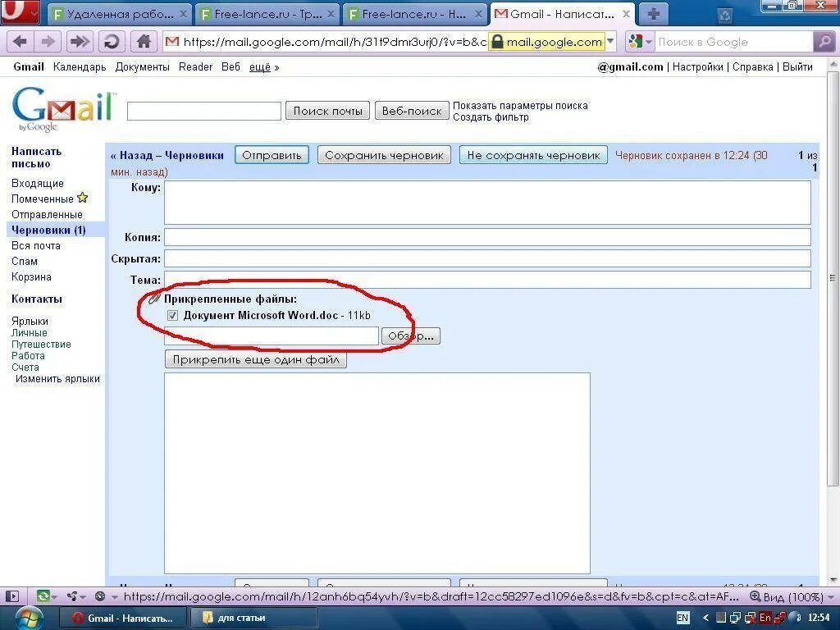Open Настройки link
The width and height of the screenshot is (840, 630).
pos(697,67)
